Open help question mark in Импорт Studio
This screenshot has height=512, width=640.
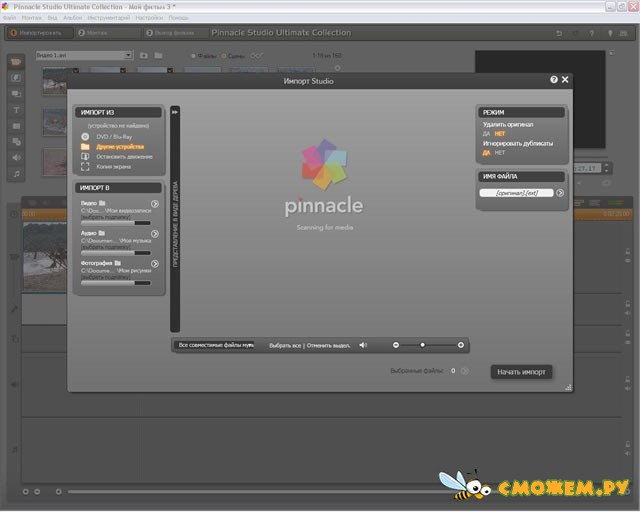(553, 80)
